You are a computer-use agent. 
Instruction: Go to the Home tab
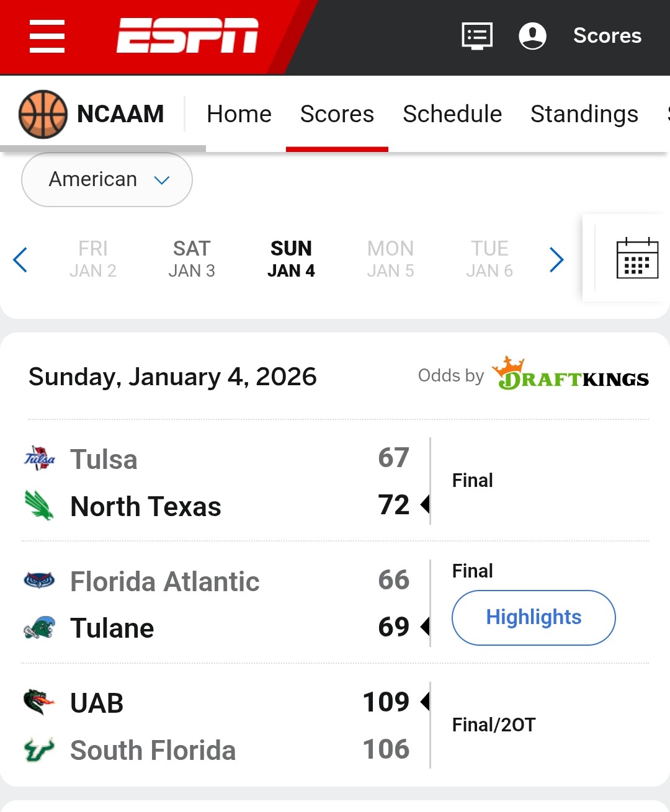(239, 114)
